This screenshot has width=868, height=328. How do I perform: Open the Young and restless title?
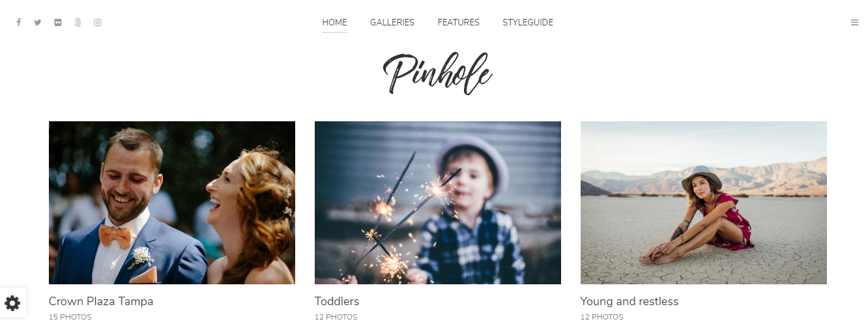629,301
